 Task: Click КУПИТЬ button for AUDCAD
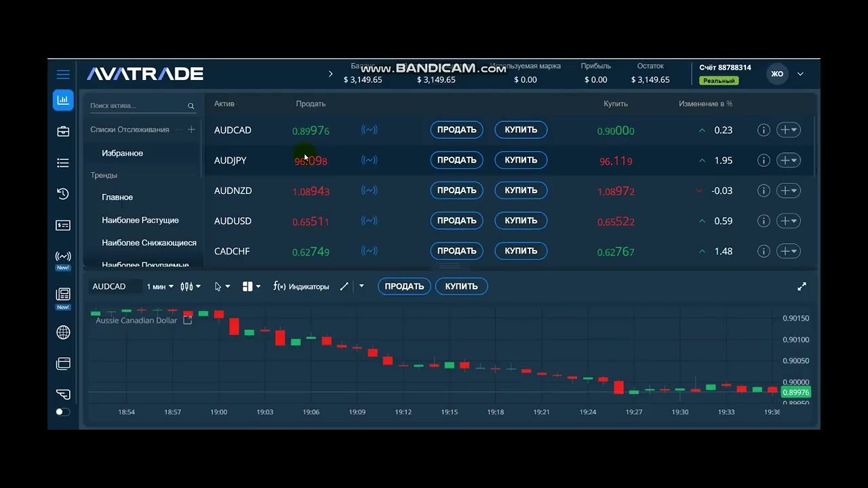click(x=521, y=130)
